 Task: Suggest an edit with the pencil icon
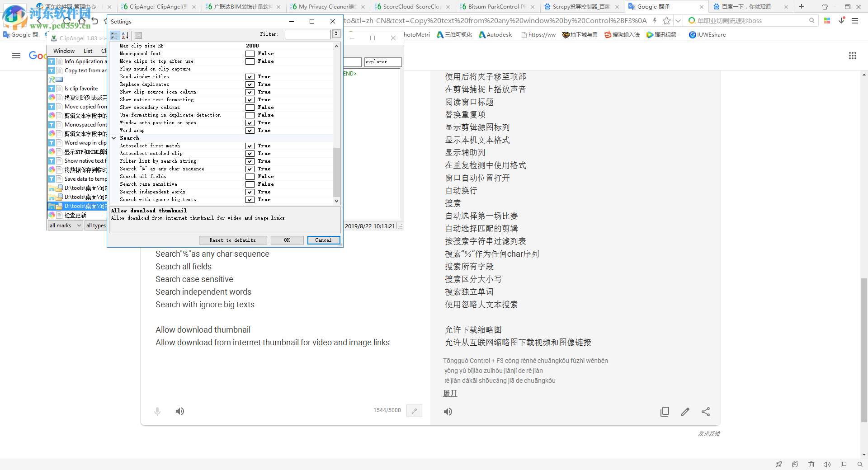pyautogui.click(x=685, y=412)
